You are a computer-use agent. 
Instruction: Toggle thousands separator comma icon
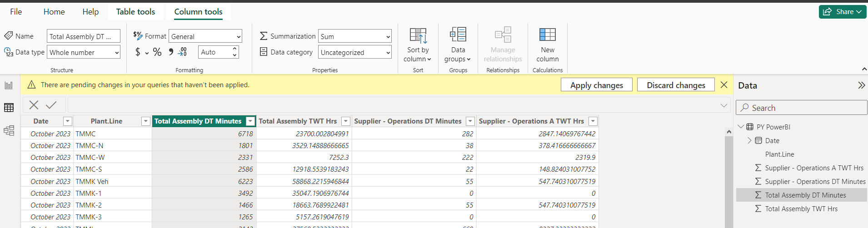point(171,52)
